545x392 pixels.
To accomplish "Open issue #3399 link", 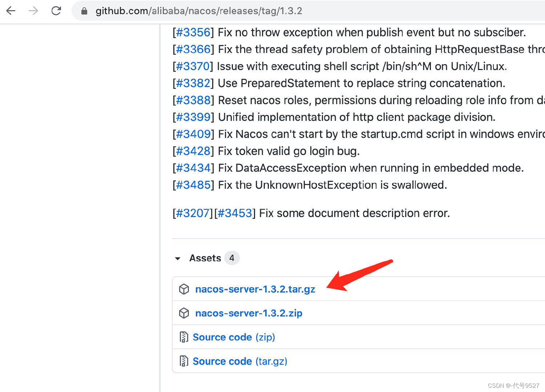I will [193, 117].
